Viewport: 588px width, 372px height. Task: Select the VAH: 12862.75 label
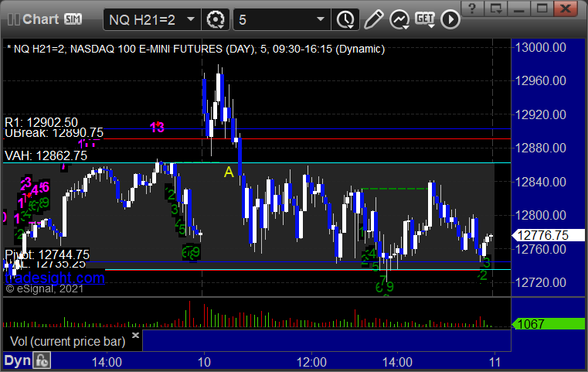coord(46,155)
